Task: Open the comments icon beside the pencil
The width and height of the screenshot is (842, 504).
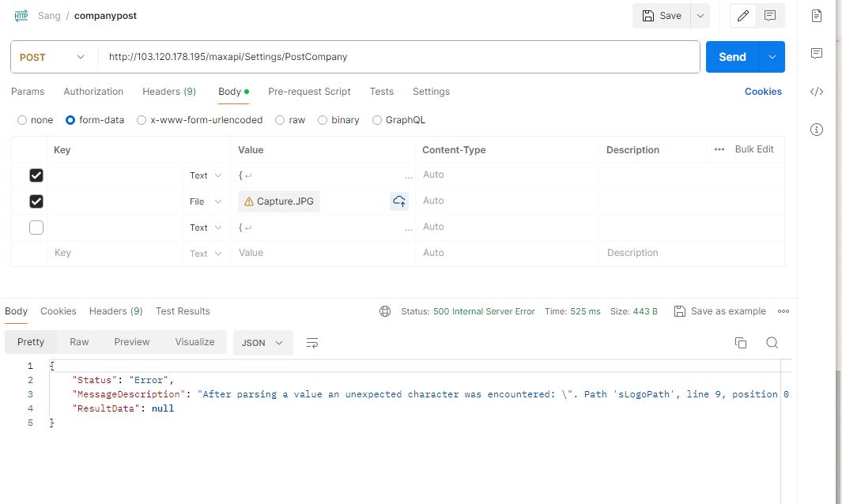Action: (x=769, y=16)
